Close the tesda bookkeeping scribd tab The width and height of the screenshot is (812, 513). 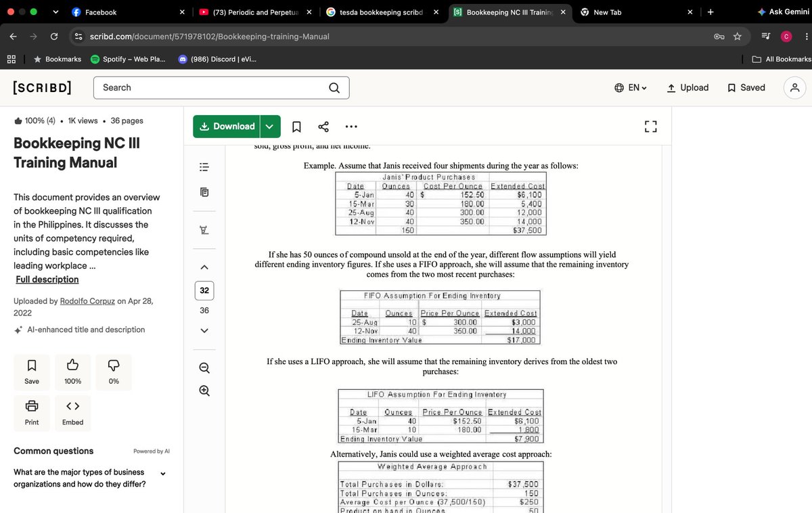tap(436, 12)
